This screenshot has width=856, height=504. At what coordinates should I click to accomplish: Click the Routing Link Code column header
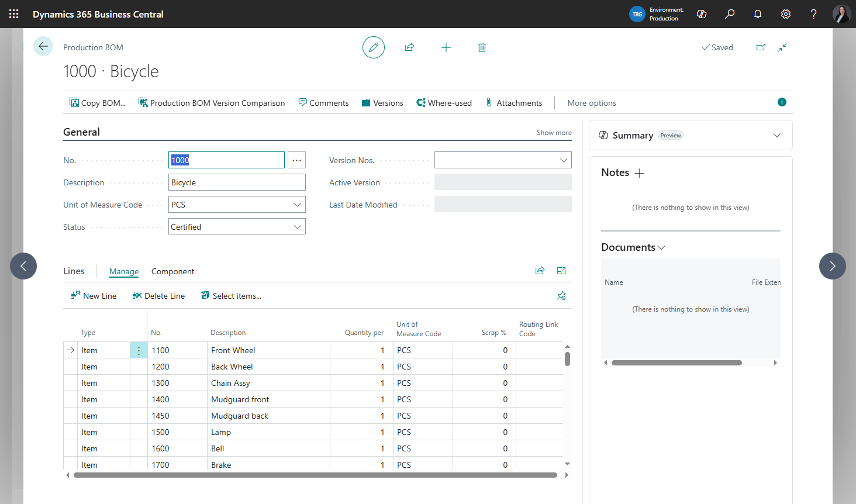[x=539, y=329]
